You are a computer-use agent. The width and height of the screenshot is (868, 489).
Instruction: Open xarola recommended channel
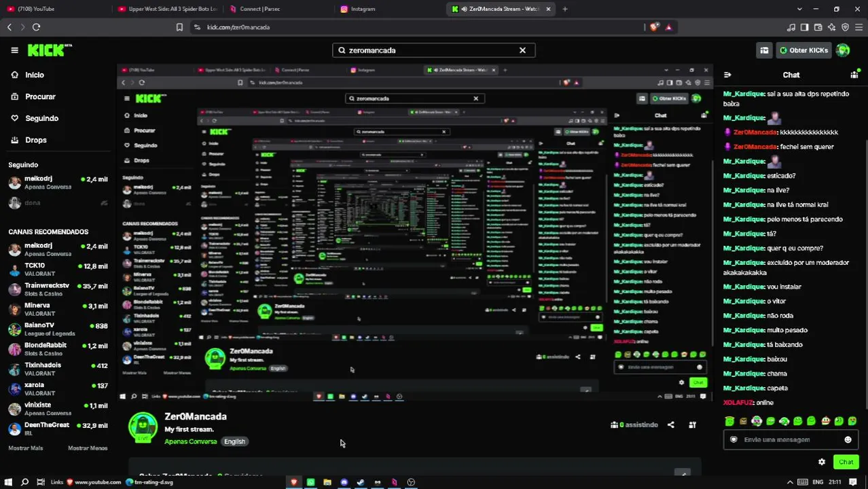click(57, 388)
